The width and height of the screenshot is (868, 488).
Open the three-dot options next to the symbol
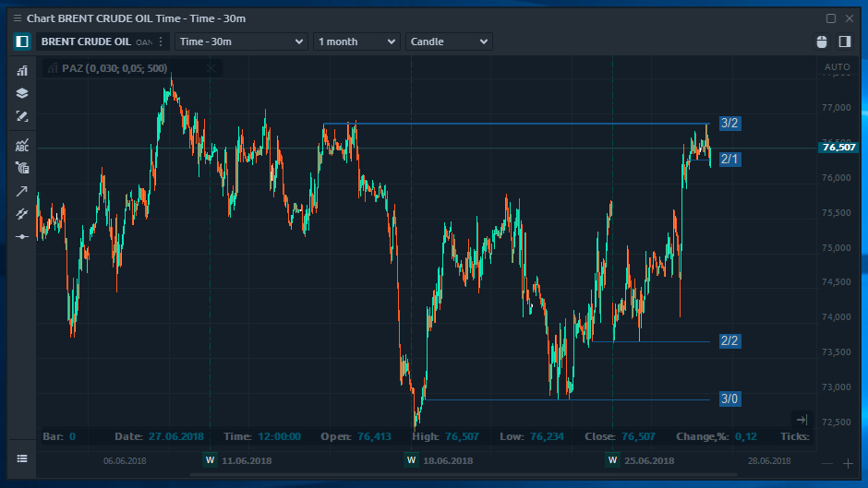pos(161,42)
